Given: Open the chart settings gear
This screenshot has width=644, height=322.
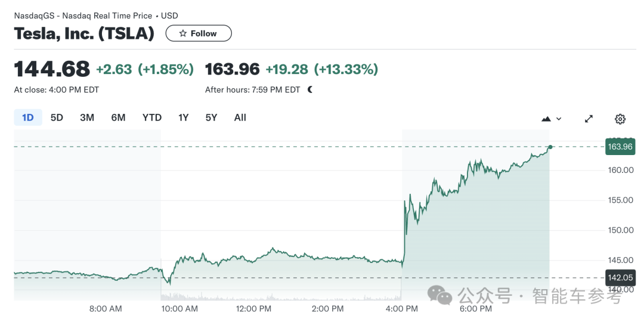Looking at the screenshot, I should click(x=620, y=119).
